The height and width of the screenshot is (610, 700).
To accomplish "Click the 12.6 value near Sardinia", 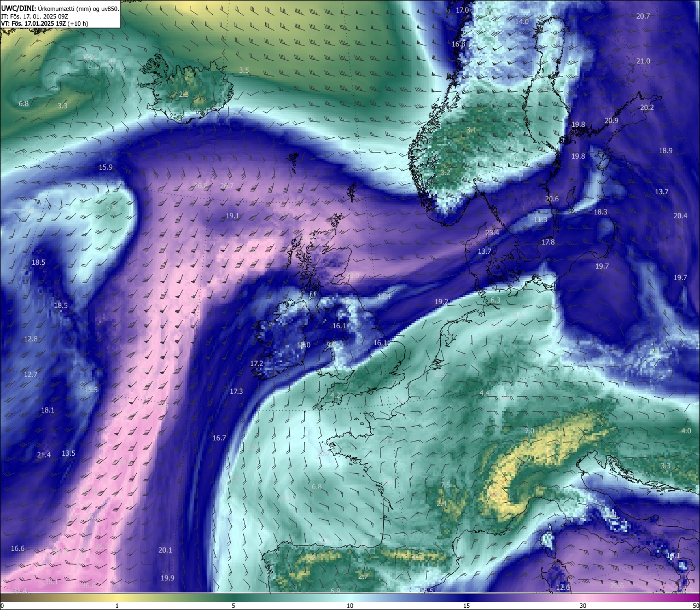I will coord(563,587).
